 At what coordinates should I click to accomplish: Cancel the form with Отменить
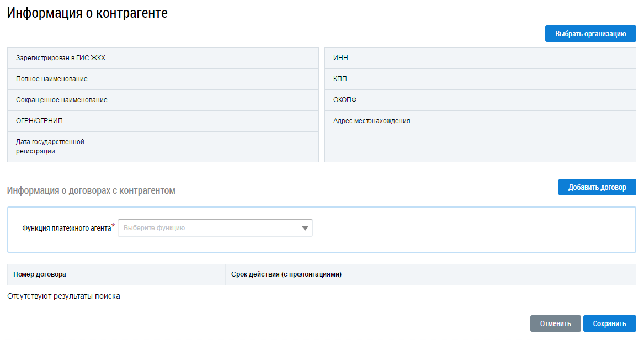coord(555,324)
